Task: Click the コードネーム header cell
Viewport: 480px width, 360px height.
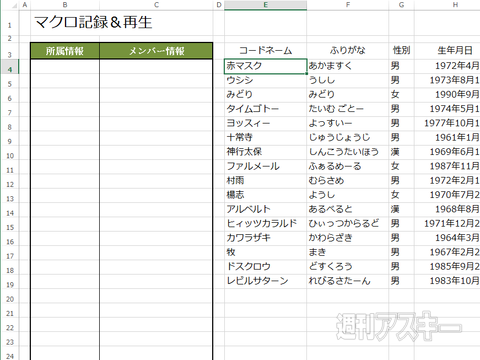Action: tap(265, 51)
